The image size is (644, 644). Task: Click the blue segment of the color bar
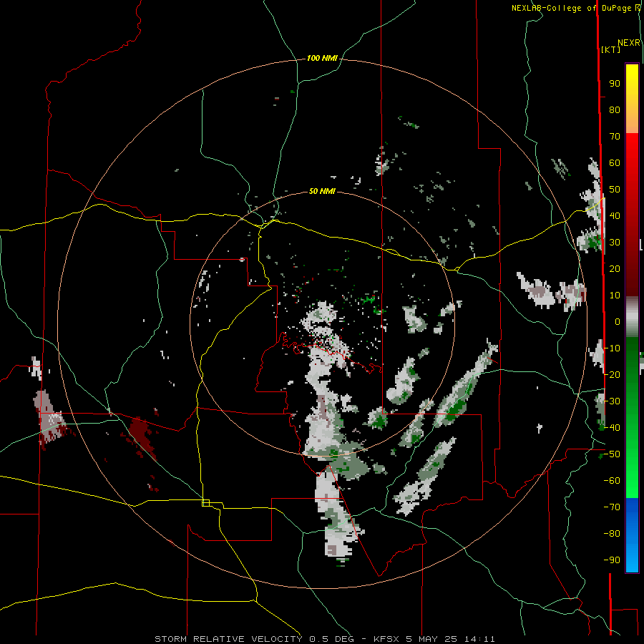click(632, 535)
